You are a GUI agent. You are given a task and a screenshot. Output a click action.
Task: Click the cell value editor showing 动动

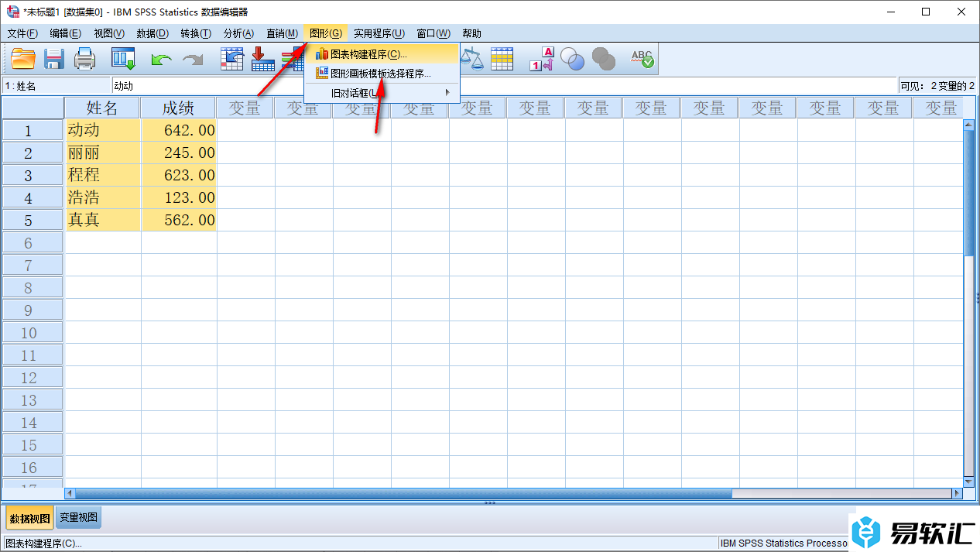(503, 86)
